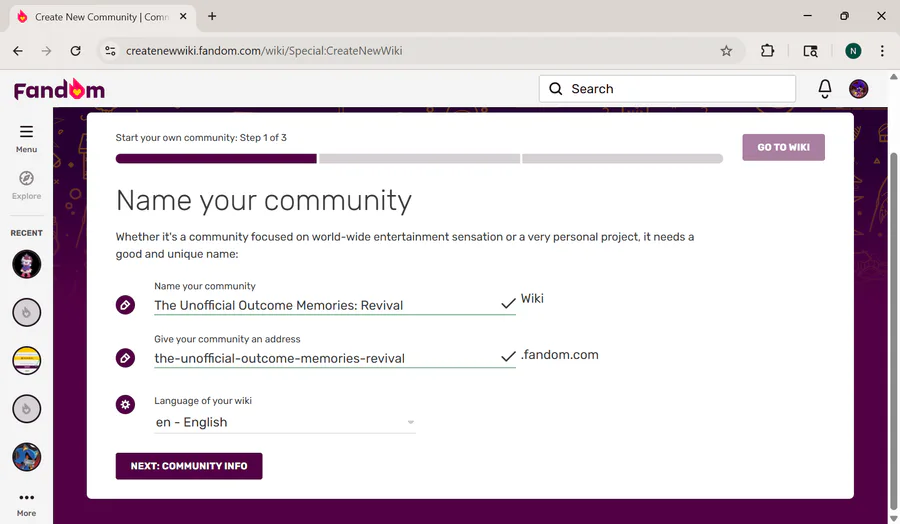This screenshot has height=524, width=900.
Task: Go forward in browser
Action: (x=46, y=51)
